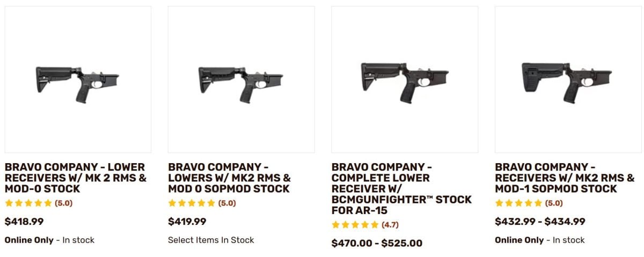Click the star rating under the MOD-1 SOPMOD product
This screenshot has height=257, width=644.
(518, 203)
